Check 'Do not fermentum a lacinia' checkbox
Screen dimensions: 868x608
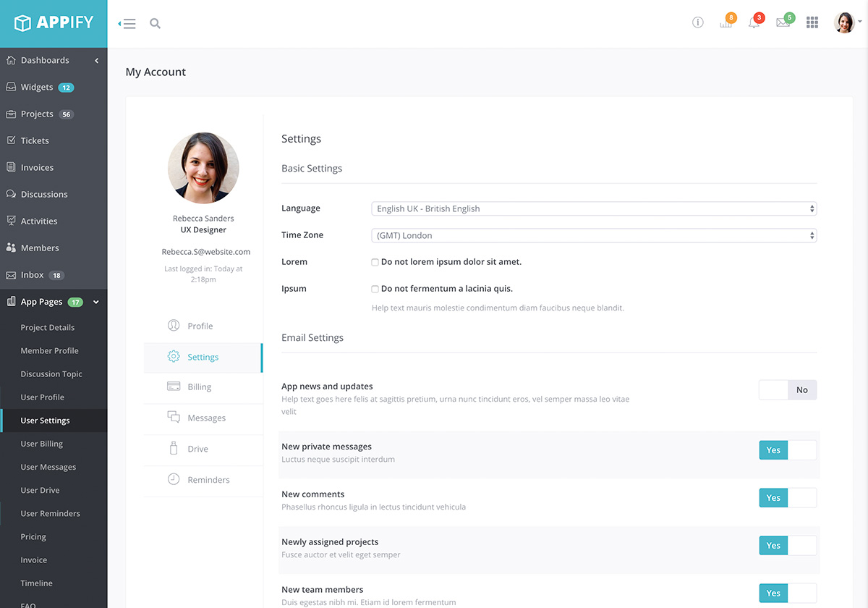[x=375, y=289]
